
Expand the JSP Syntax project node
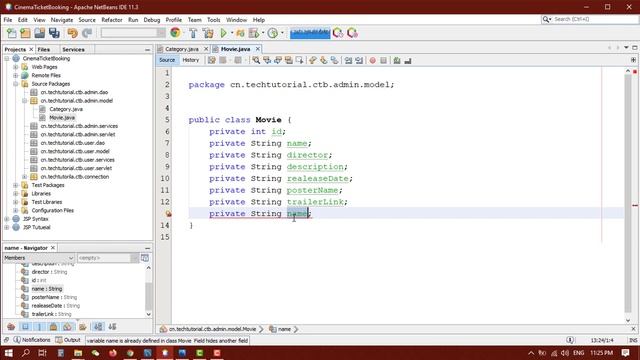coord(7,219)
